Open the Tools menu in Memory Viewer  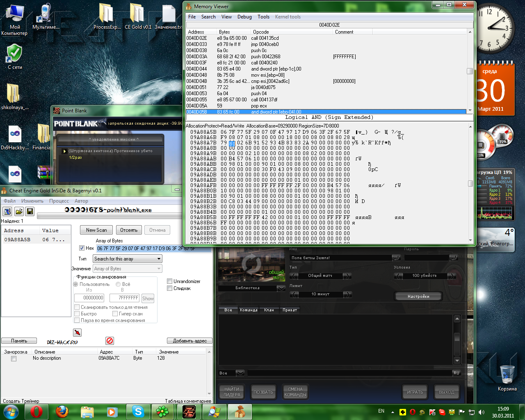(x=263, y=17)
